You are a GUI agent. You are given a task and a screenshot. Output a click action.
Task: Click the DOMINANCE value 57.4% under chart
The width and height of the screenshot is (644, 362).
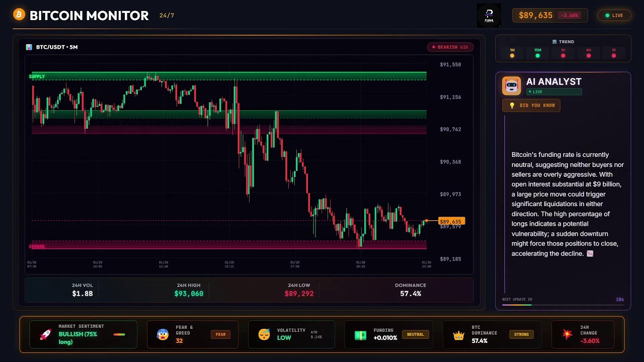[411, 294]
